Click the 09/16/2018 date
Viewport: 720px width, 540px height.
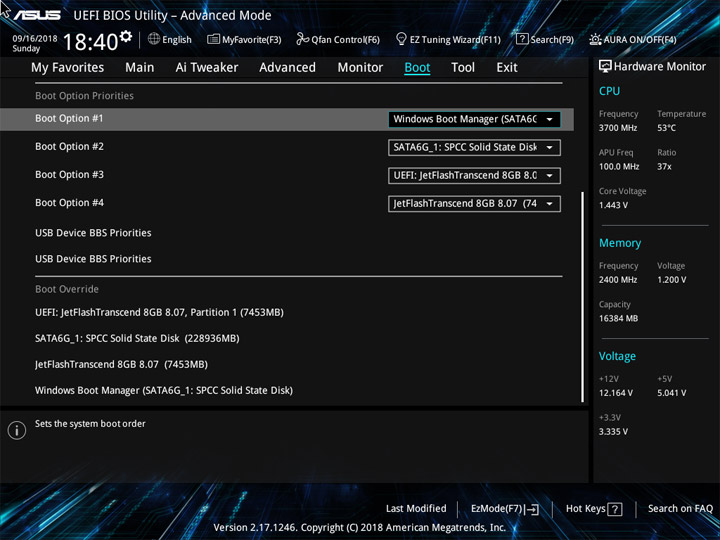(35, 39)
